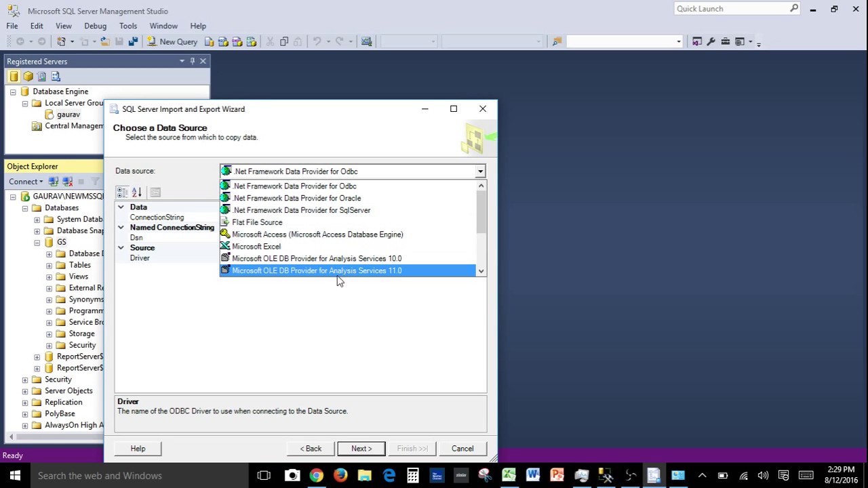This screenshot has width=868, height=488.
Task: Click the Find in Files icon
Action: click(x=556, y=41)
